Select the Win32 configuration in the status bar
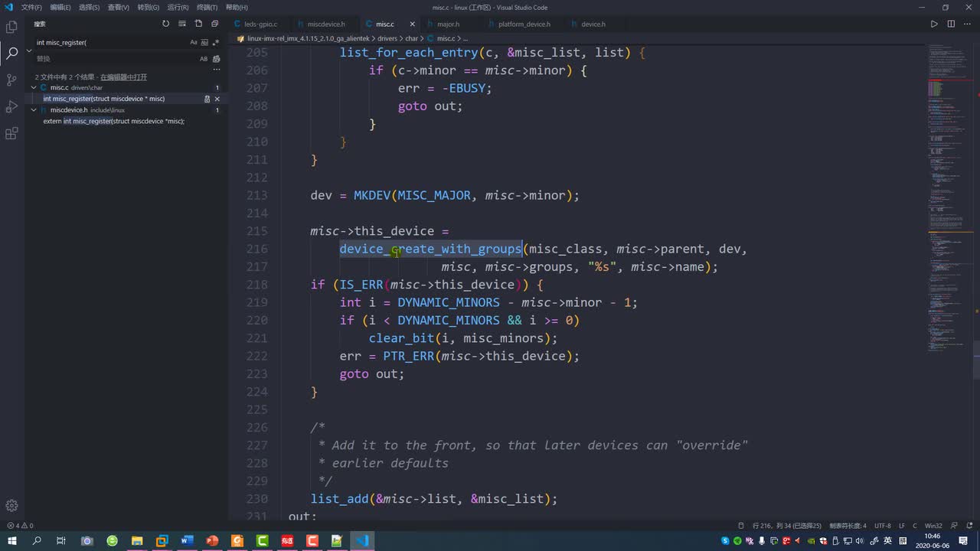The image size is (980, 551). pyautogui.click(x=933, y=526)
